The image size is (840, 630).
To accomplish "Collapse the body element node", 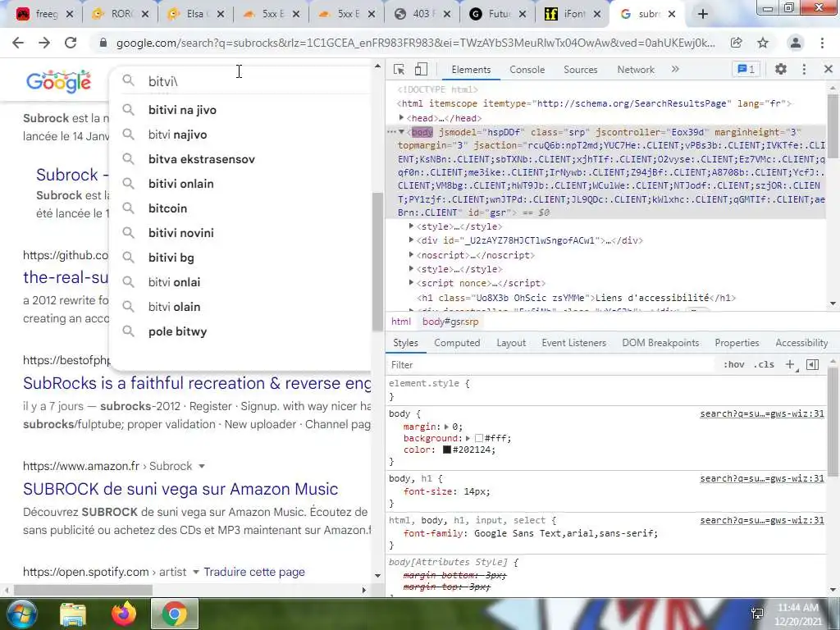I will (x=401, y=132).
